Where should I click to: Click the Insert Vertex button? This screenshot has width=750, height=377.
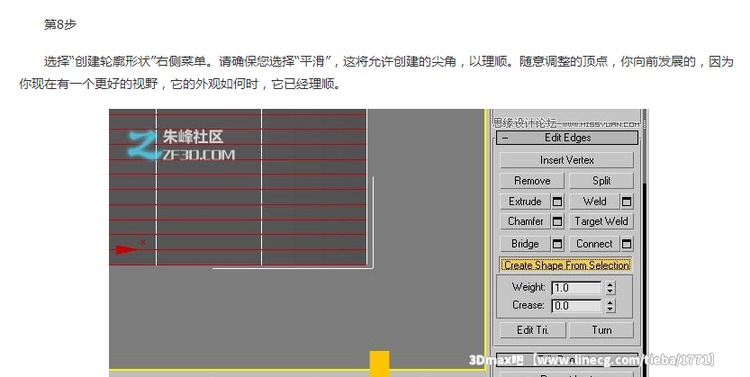pos(567,160)
